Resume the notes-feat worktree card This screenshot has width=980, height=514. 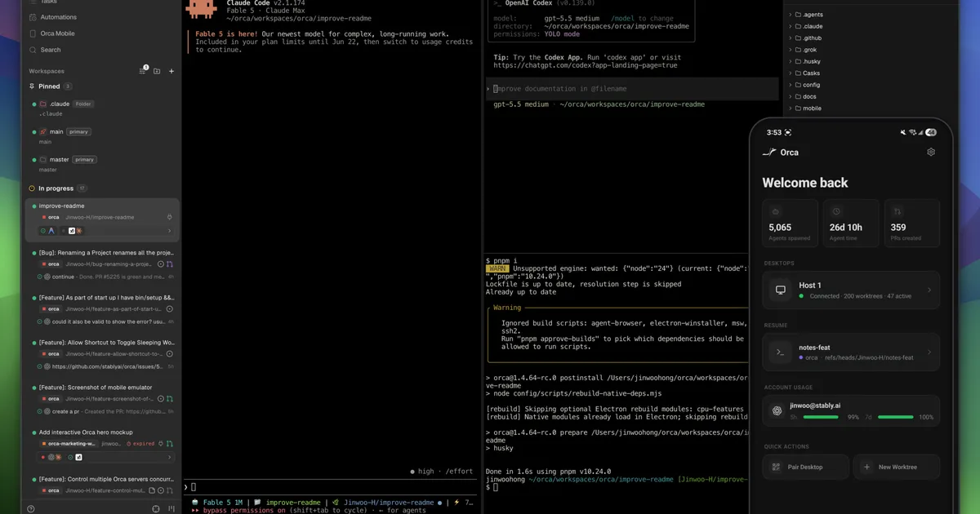pyautogui.click(x=851, y=352)
